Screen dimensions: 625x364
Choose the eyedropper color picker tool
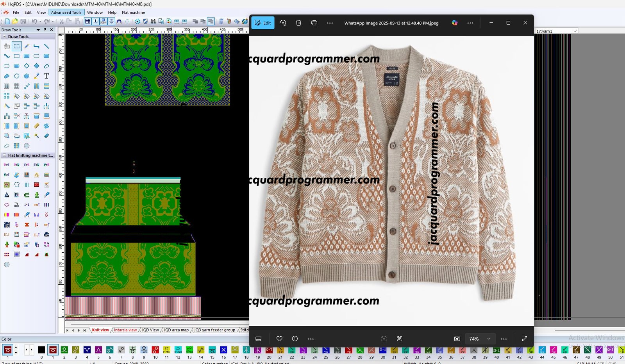tap(36, 76)
